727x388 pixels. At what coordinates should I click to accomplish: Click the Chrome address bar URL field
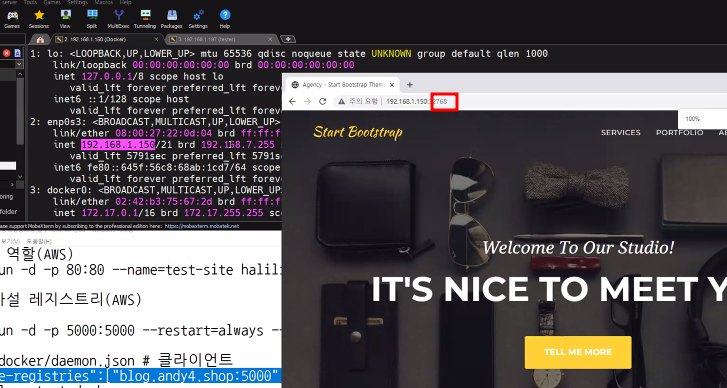529,102
